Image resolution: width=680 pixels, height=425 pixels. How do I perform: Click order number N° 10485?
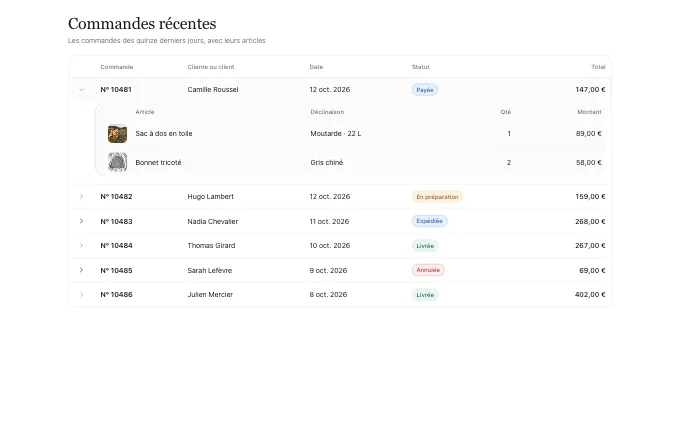click(x=116, y=270)
